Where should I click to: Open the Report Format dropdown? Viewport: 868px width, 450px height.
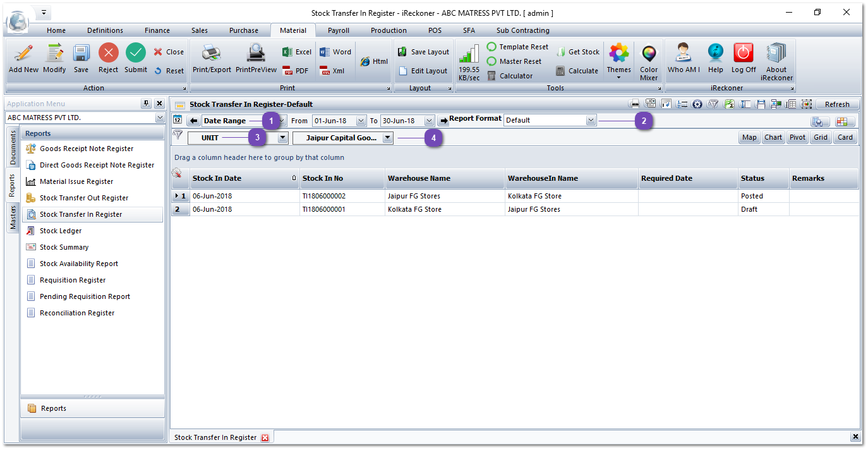click(x=591, y=119)
